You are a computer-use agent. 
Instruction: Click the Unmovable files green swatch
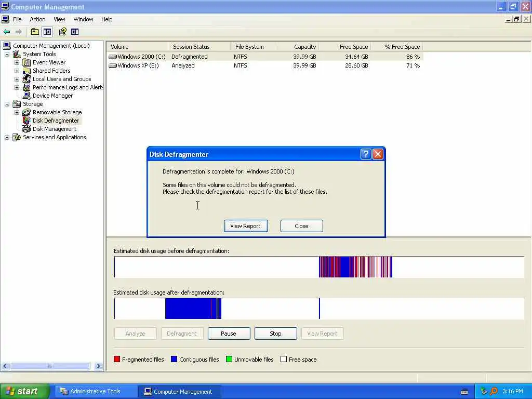(229, 360)
